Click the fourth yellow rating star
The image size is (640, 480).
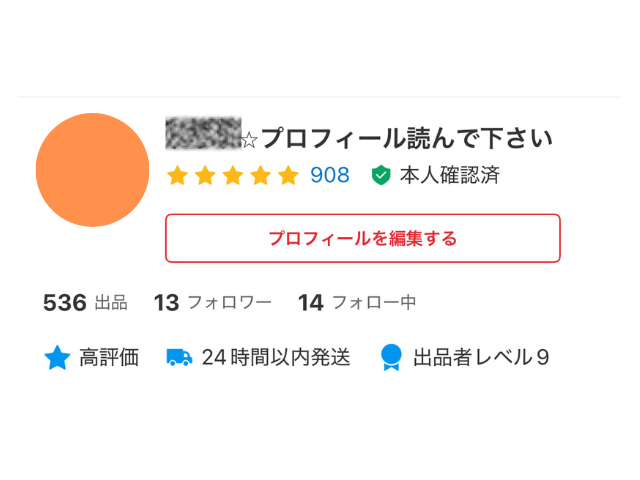coord(261,176)
